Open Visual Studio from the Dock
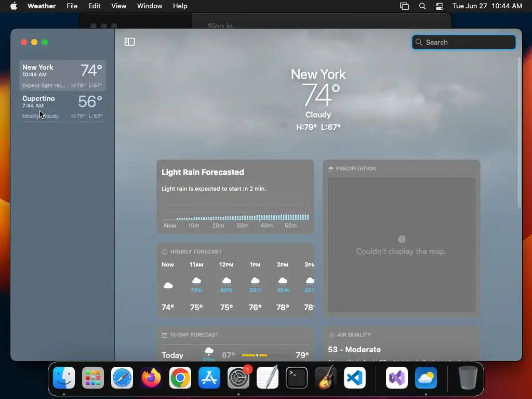 396,378
